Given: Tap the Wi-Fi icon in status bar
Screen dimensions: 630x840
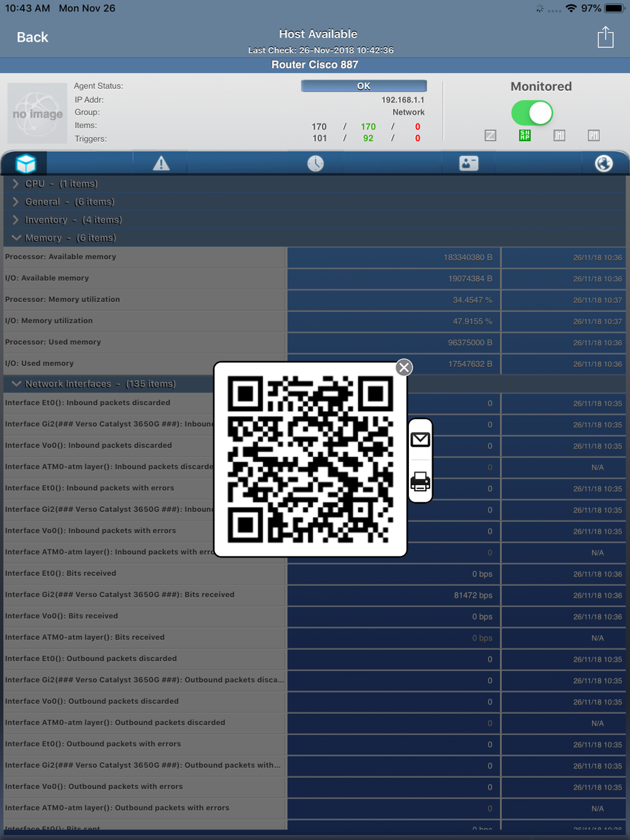Looking at the screenshot, I should tap(571, 8).
